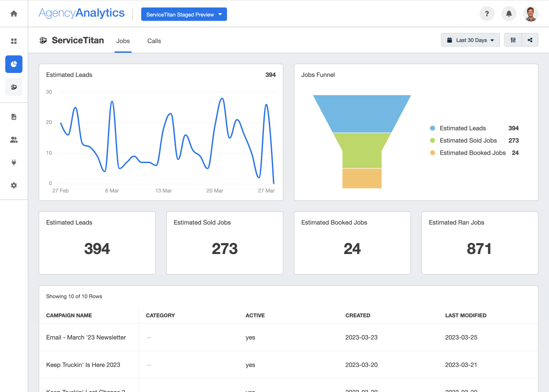Select the Keep Truckin' Is Here 2023 campaign
The height and width of the screenshot is (392, 549).
pos(83,365)
